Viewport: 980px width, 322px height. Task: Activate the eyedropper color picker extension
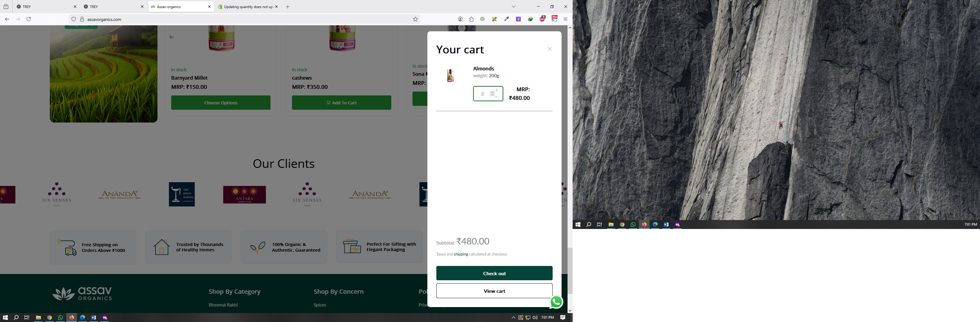click(506, 19)
